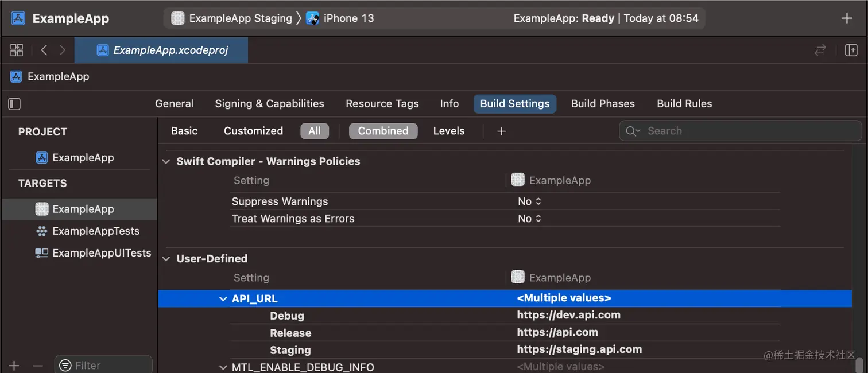The height and width of the screenshot is (373, 868).
Task: Switch to the Info tab
Action: [449, 104]
